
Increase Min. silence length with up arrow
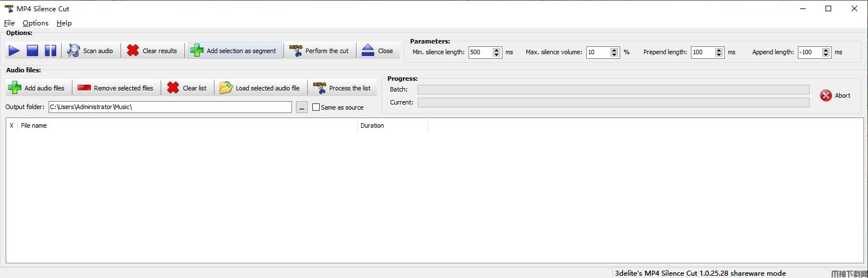[497, 50]
